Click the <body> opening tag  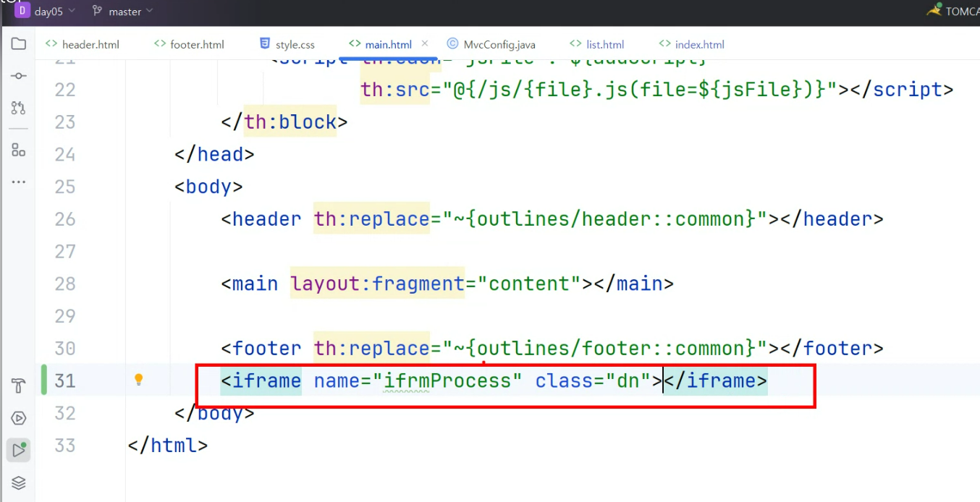coord(208,187)
